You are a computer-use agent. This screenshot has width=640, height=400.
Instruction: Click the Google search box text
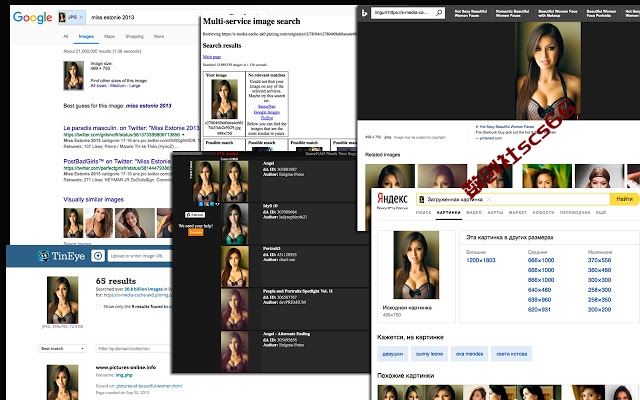tap(113, 17)
